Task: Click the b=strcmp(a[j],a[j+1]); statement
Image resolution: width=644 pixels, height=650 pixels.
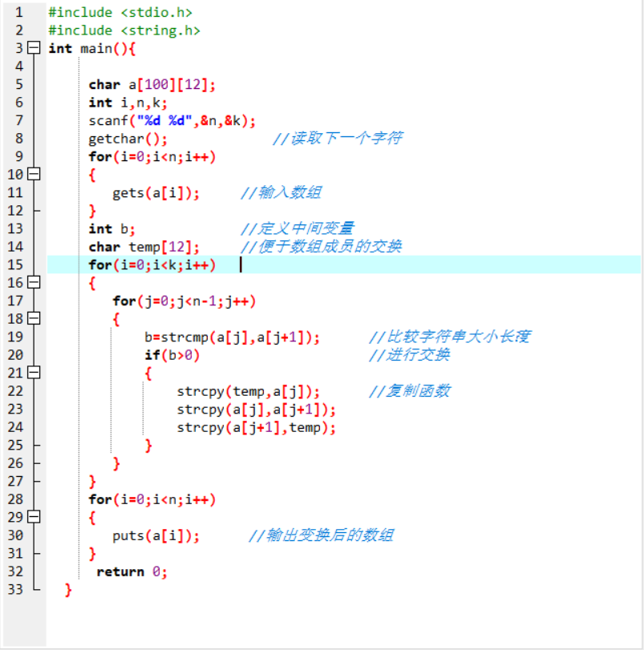Action: (233, 337)
